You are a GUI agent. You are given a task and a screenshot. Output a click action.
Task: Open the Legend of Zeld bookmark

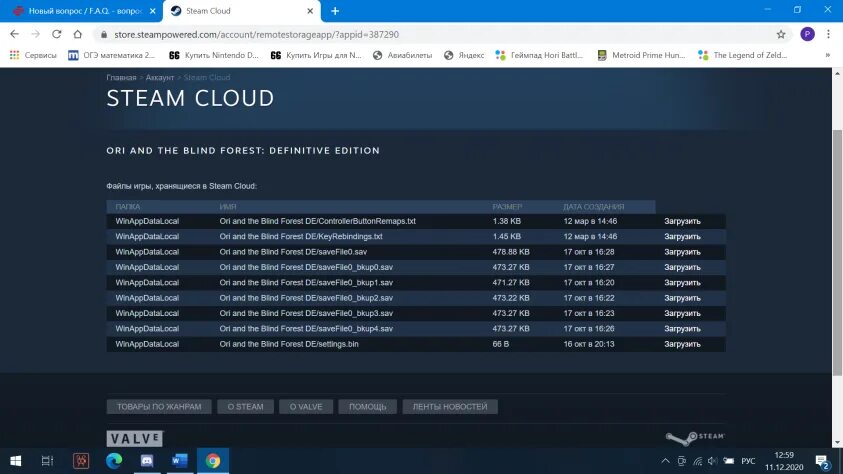[x=742, y=55]
